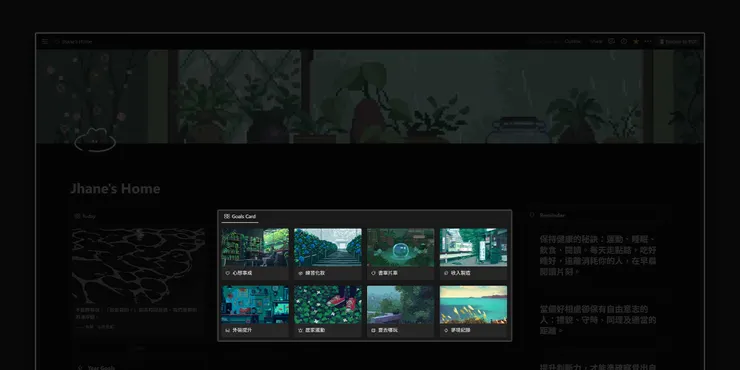The width and height of the screenshot is (740, 370).
Task: Click the title under the teal bedroom card
Action: [242, 330]
